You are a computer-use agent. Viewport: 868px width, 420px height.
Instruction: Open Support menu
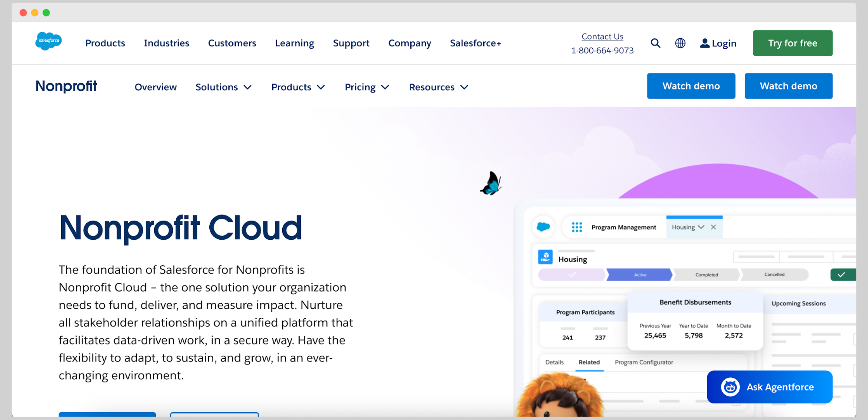[x=351, y=43]
